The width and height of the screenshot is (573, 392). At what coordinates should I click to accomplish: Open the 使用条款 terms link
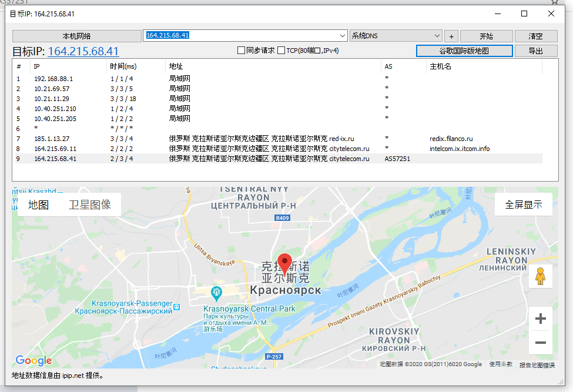coord(501,364)
